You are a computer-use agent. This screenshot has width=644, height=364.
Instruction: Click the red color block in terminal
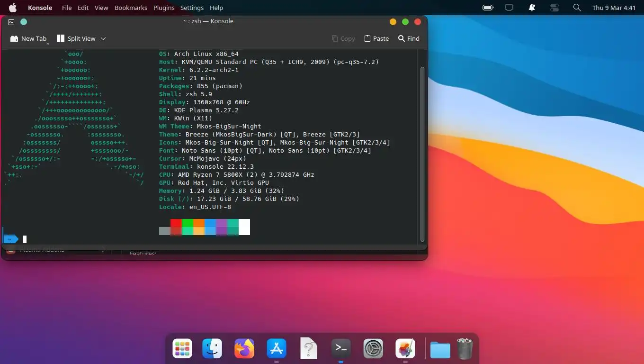176,223
